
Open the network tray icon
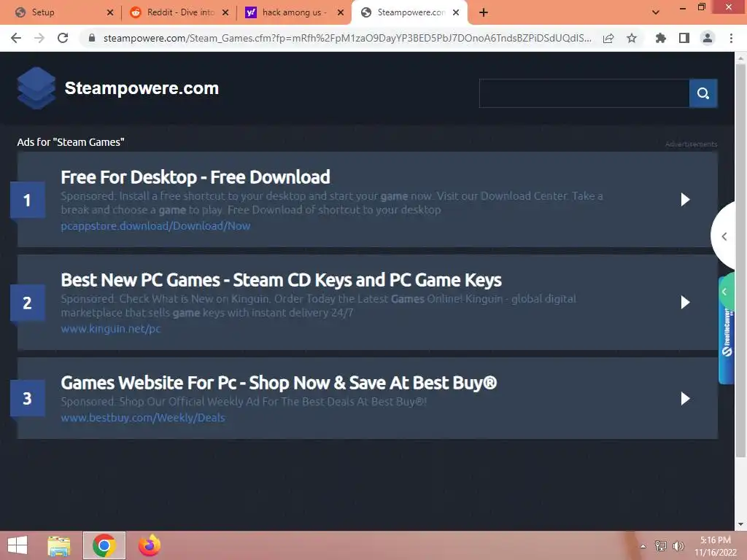pos(661,545)
